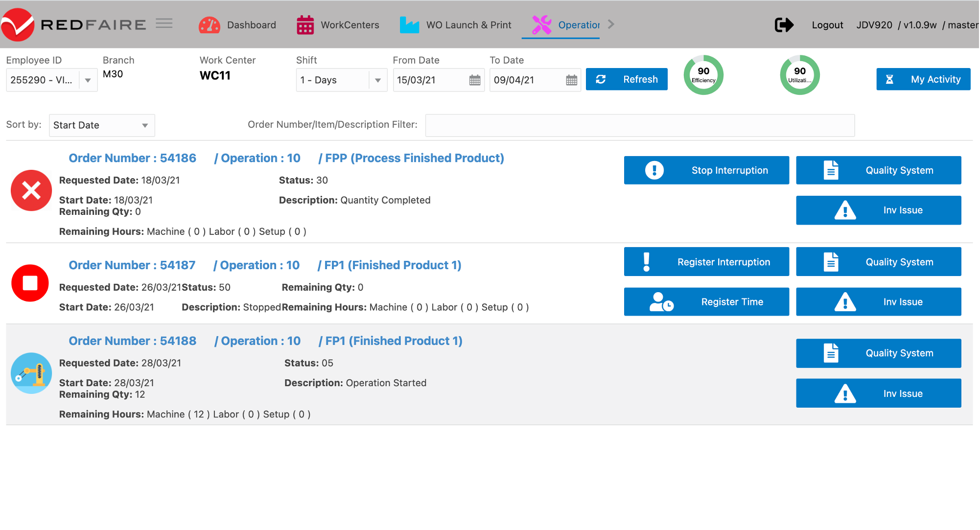Open the From Date calendar picker icon
Viewport: 980px width, 530px height.
tap(474, 80)
